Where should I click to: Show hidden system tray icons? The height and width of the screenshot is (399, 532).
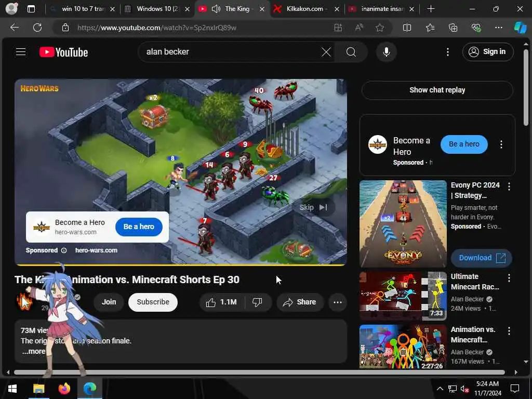click(440, 389)
